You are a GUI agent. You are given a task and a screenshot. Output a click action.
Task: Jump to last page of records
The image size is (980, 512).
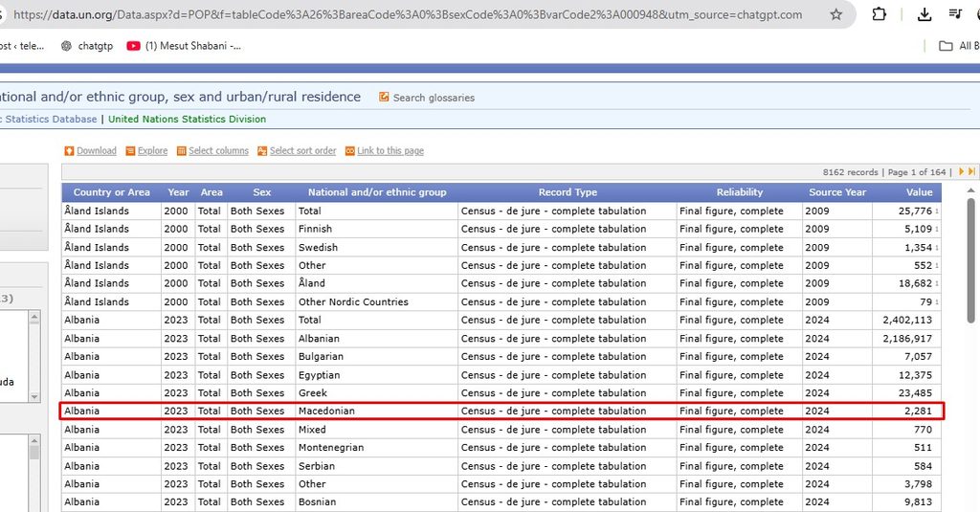971,171
